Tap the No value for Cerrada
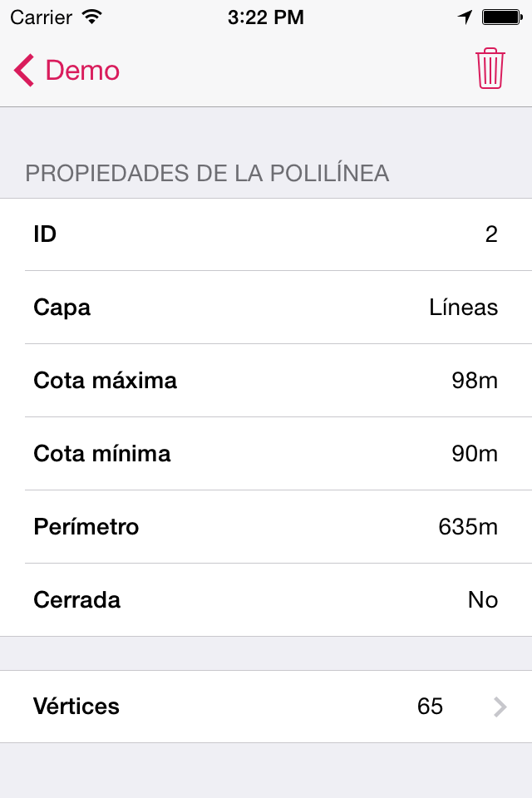 point(482,600)
